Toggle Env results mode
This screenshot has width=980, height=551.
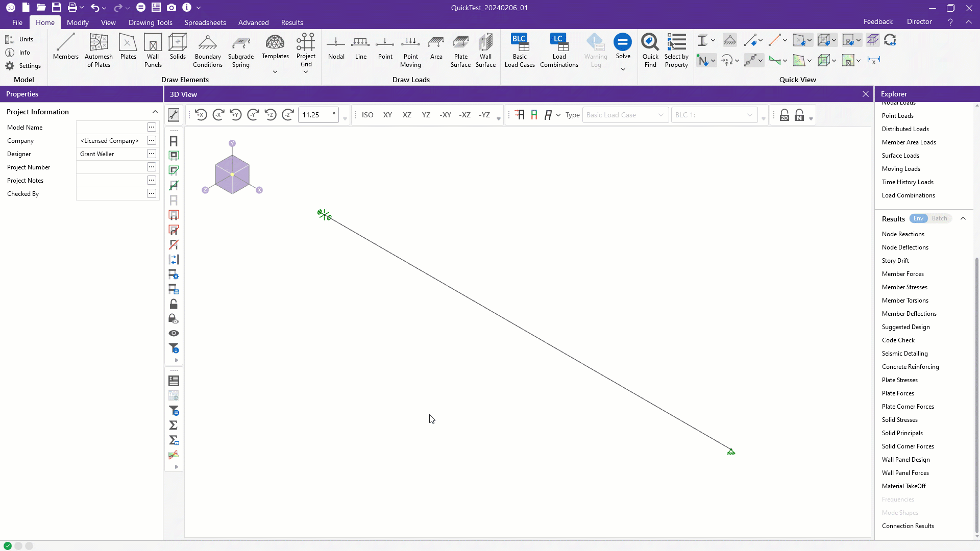[x=918, y=218]
